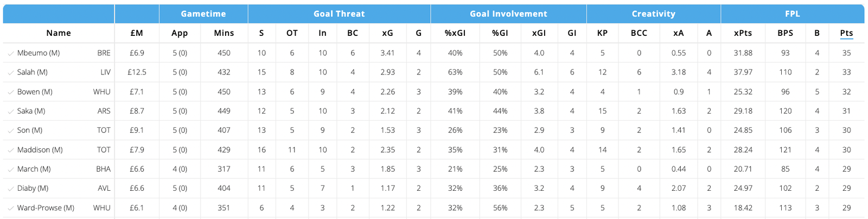Viewport: 868px width, 219px height.
Task: Sort by the Mins column header
Action: 224,33
